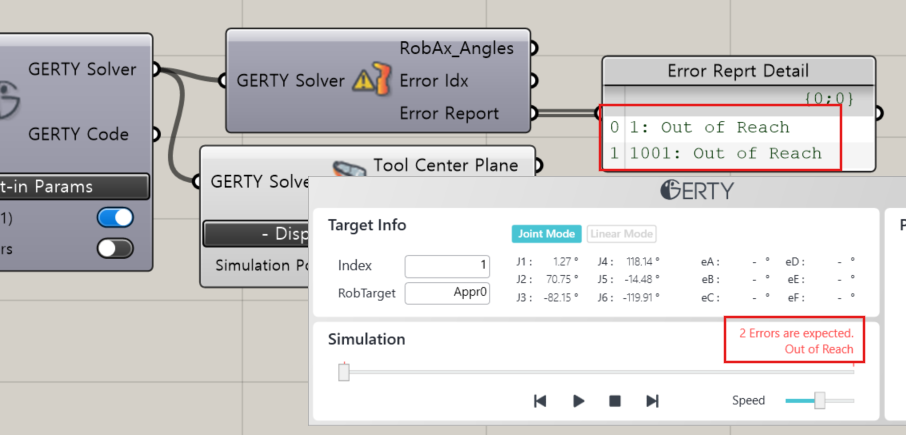The height and width of the screenshot is (435, 906).
Task: Select the '1: Out of Reach' row
Action: [738, 128]
